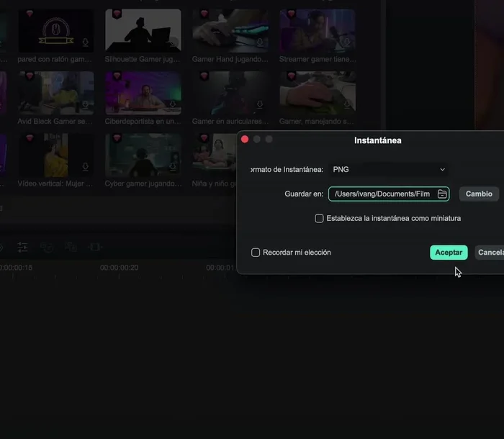Download the 'Streamer gamer tiene...' clip
Image resolution: width=504 pixels, height=439 pixels.
coord(347,42)
